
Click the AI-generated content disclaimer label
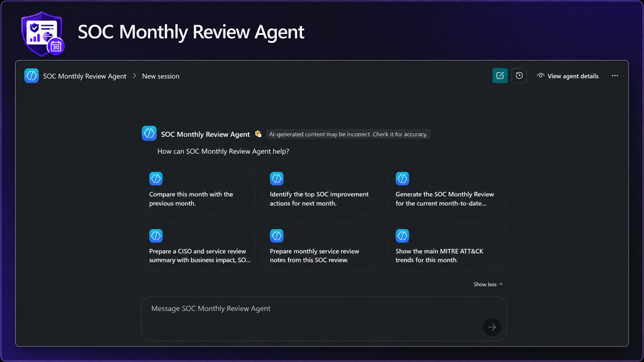pos(348,134)
